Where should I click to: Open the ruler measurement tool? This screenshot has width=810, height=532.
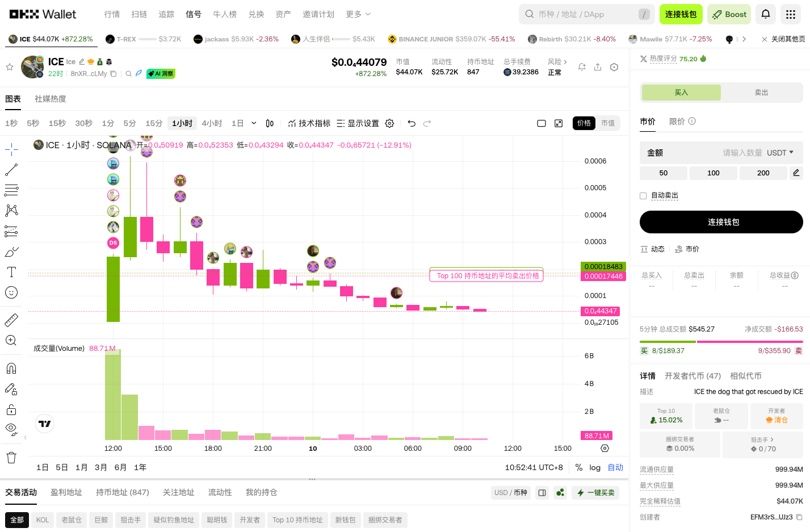(x=11, y=319)
